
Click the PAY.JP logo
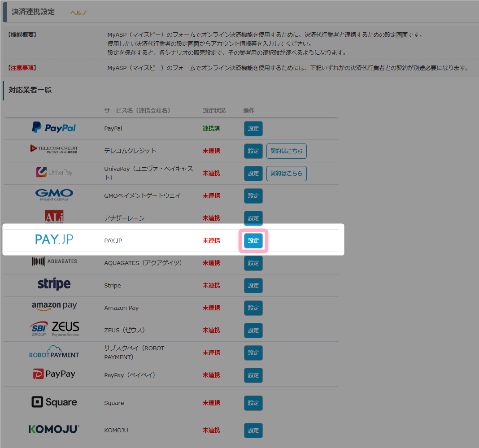coord(54,240)
